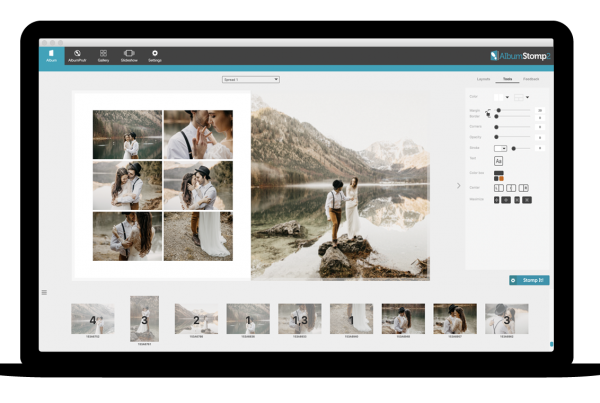Image resolution: width=600 pixels, height=403 pixels.
Task: Open the first Color dropdown arrow
Action: (507, 97)
